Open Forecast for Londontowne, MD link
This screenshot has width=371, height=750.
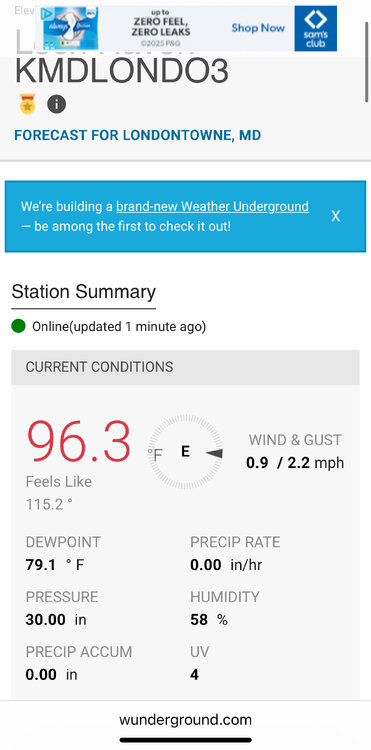tap(138, 135)
